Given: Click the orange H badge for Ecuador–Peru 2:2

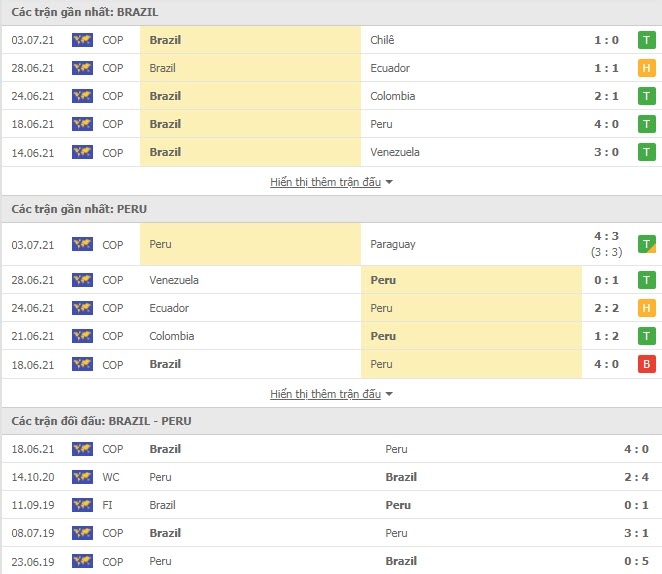Looking at the screenshot, I should pyautogui.click(x=646, y=308).
